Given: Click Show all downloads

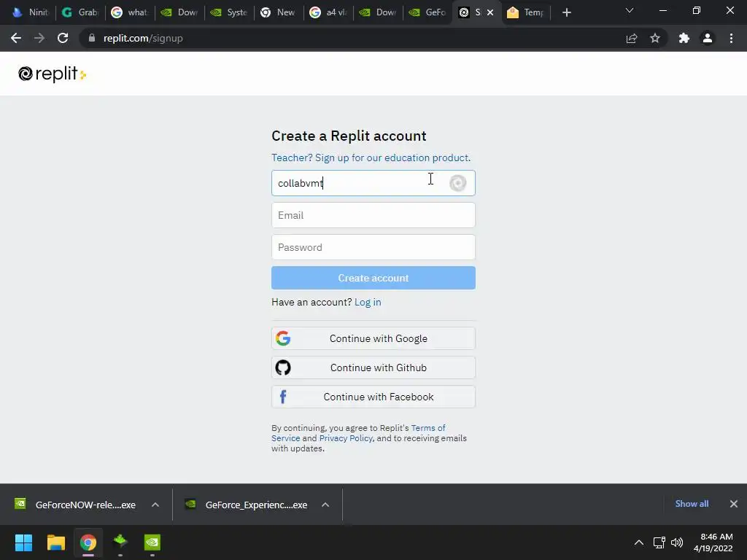Looking at the screenshot, I should [692, 504].
